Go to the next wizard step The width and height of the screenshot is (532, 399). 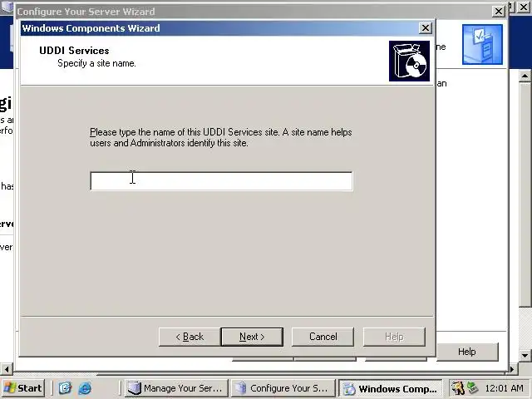[x=252, y=337]
